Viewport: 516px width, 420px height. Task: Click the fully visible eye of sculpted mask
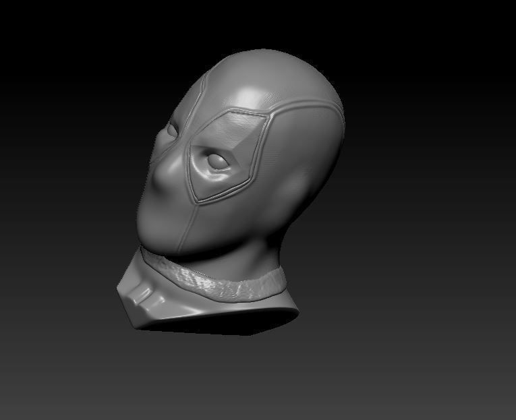coord(217,162)
